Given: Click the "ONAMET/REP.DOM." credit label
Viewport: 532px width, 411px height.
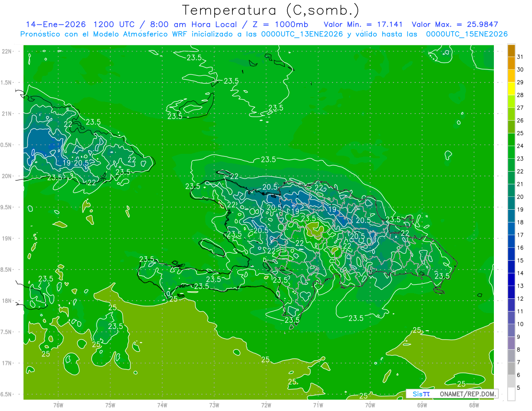Looking at the screenshot, I should click(x=467, y=394).
